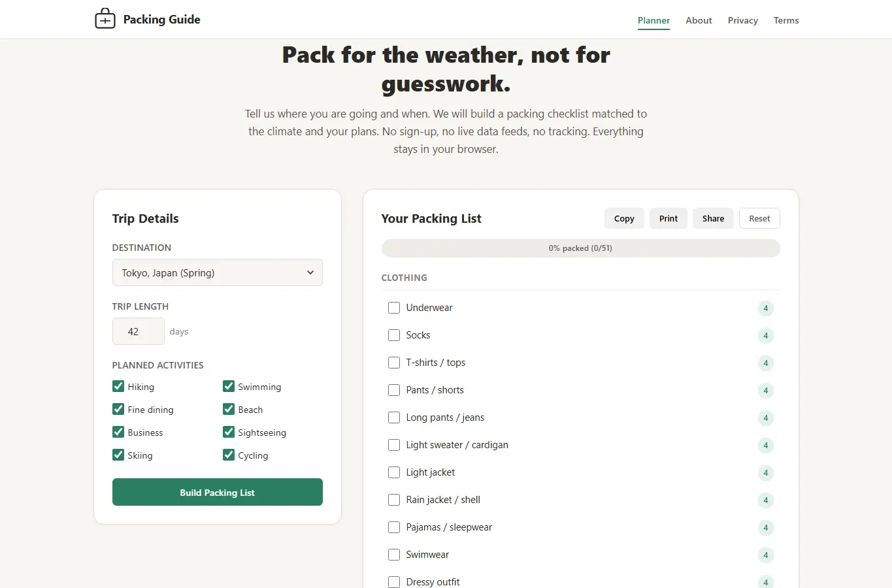The width and height of the screenshot is (892, 588).
Task: Click the Build Packing List button
Action: tap(218, 492)
